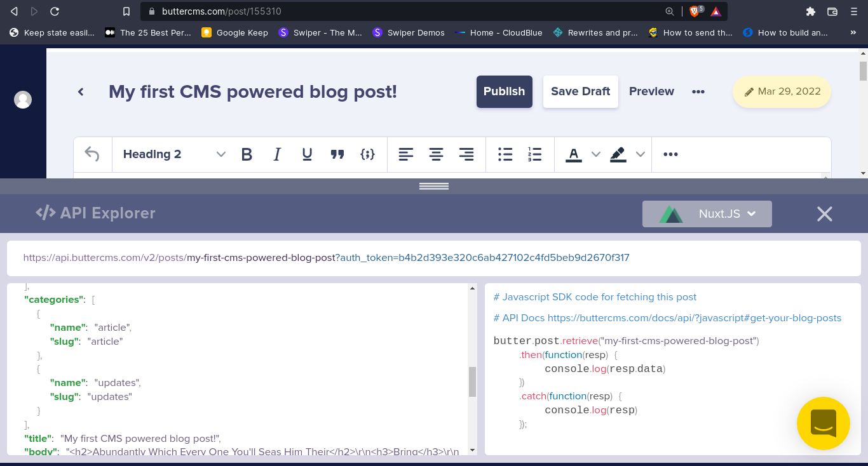Viewport: 868px width, 466px height.
Task: Open the 'Swiper - The M...' bookmark
Action: click(321, 32)
